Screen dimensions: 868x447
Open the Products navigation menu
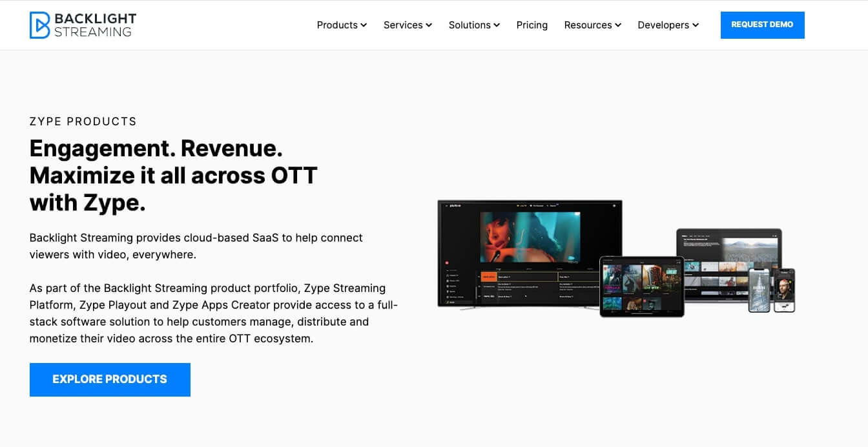337,25
